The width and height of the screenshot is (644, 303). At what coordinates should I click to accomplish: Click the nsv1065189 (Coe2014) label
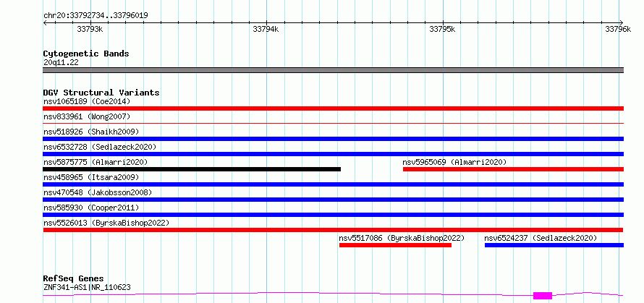[87, 101]
